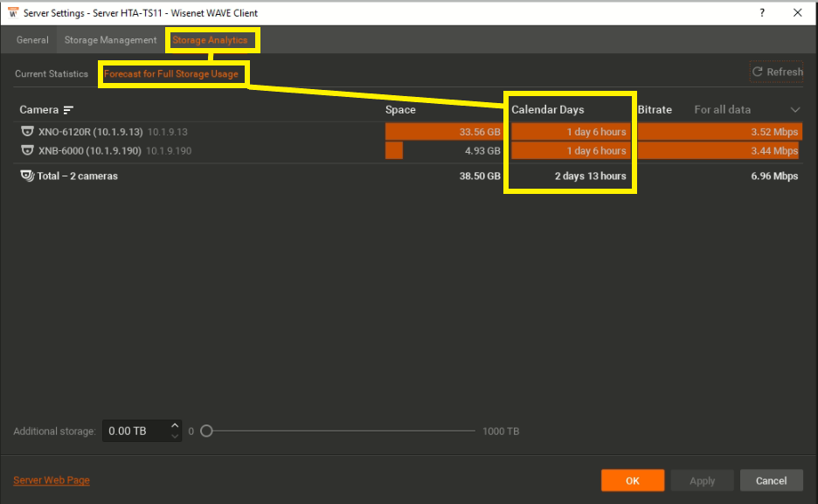Click the 33.56 GB space value
Screen dimensions: 818x504
pos(480,132)
